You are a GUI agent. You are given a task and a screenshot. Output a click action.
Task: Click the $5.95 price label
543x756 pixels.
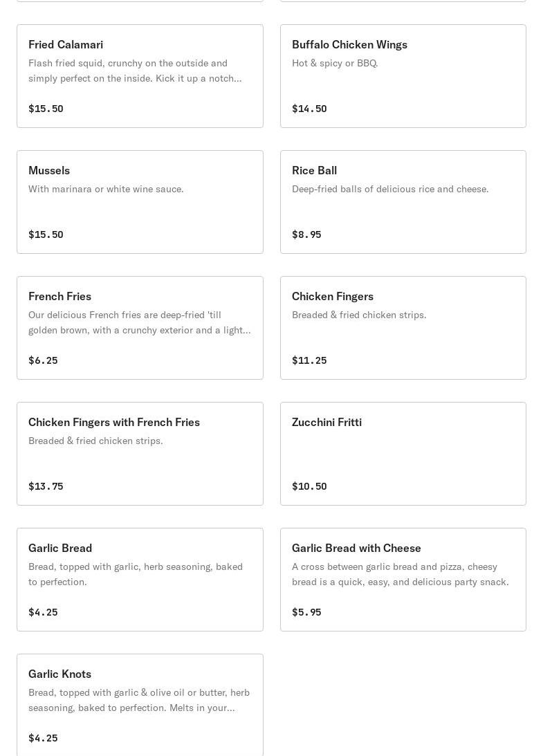306,612
